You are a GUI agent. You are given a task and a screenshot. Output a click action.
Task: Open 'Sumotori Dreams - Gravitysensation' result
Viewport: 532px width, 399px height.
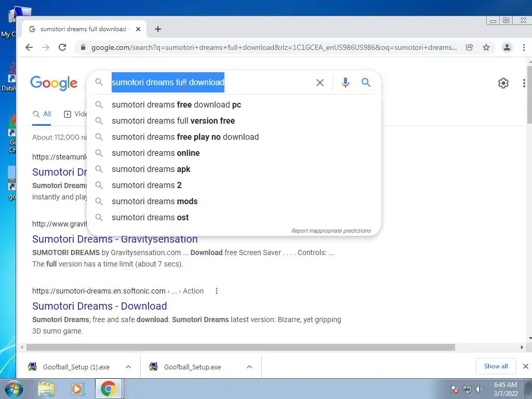(x=115, y=239)
